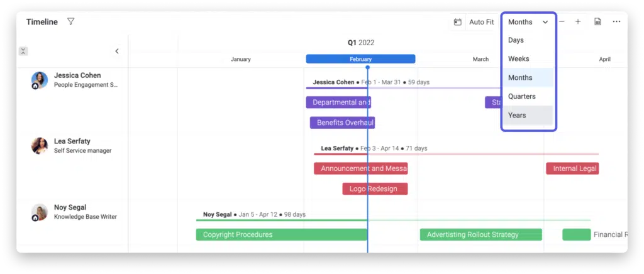This screenshot has height=274, width=644.
Task: Click the purple Benefits Overhaul task bar
Action: tap(342, 123)
